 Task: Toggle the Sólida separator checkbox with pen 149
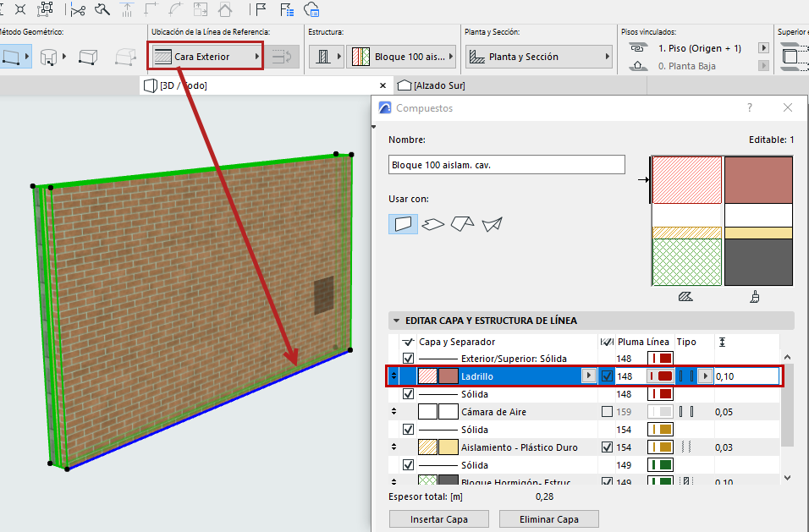408,464
